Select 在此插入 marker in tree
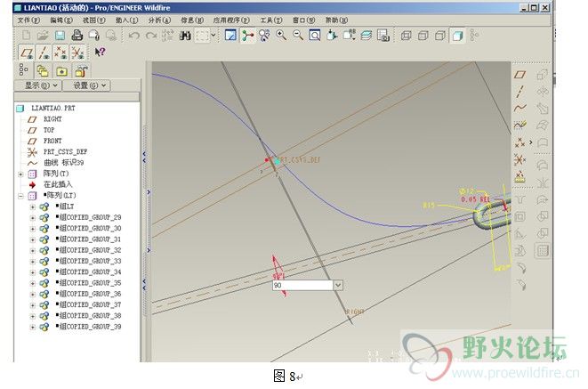588x389 pixels. [57, 184]
